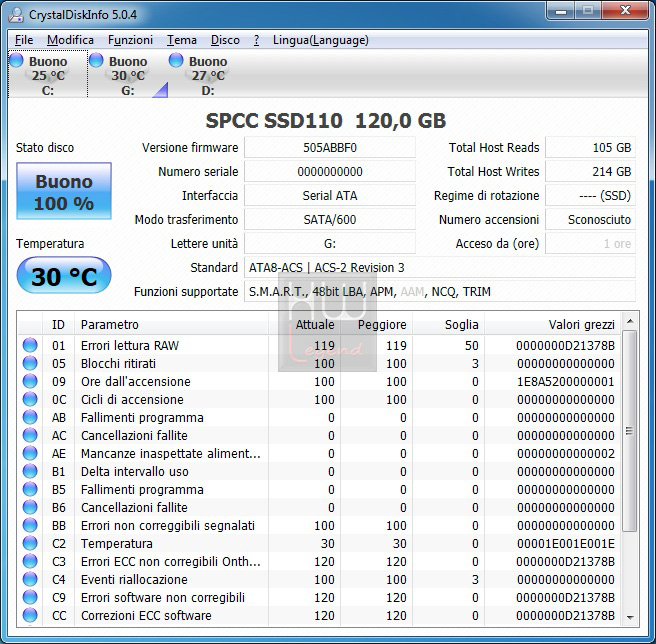Click status icon for Errori lettura RAW
This screenshot has width=656, height=644.
point(30,345)
